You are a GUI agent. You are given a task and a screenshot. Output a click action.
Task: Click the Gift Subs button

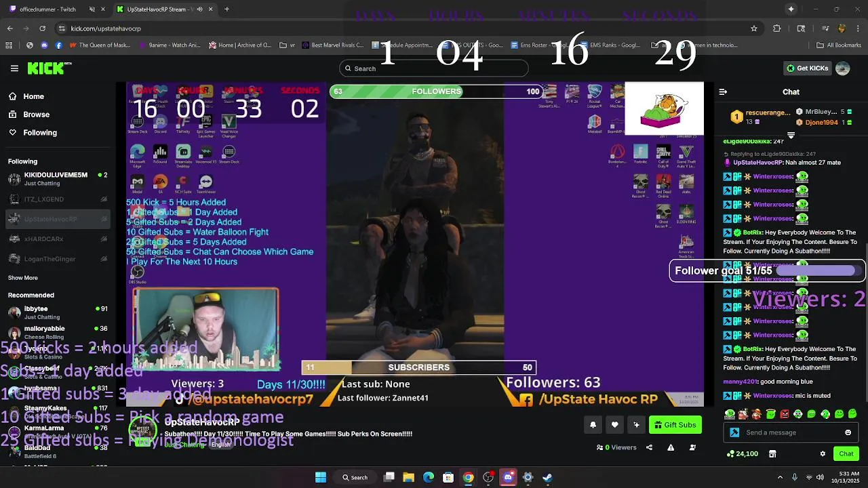point(675,425)
